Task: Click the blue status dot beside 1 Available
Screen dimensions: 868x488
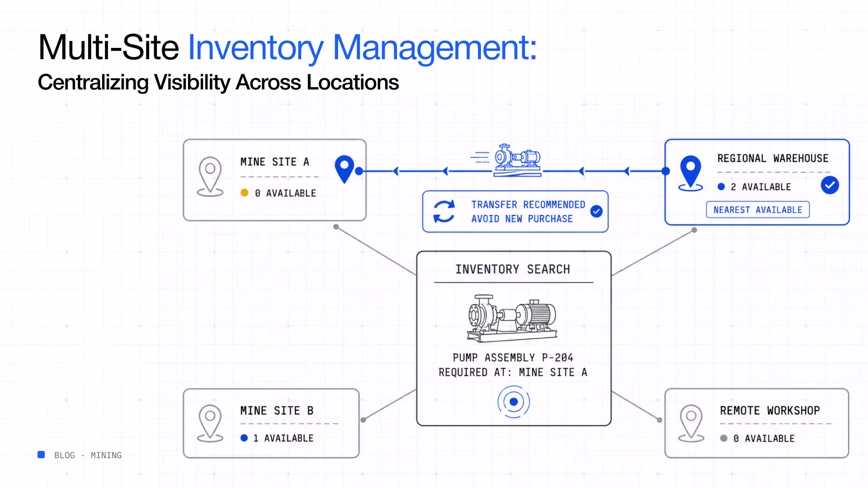Action: pyautogui.click(x=244, y=438)
